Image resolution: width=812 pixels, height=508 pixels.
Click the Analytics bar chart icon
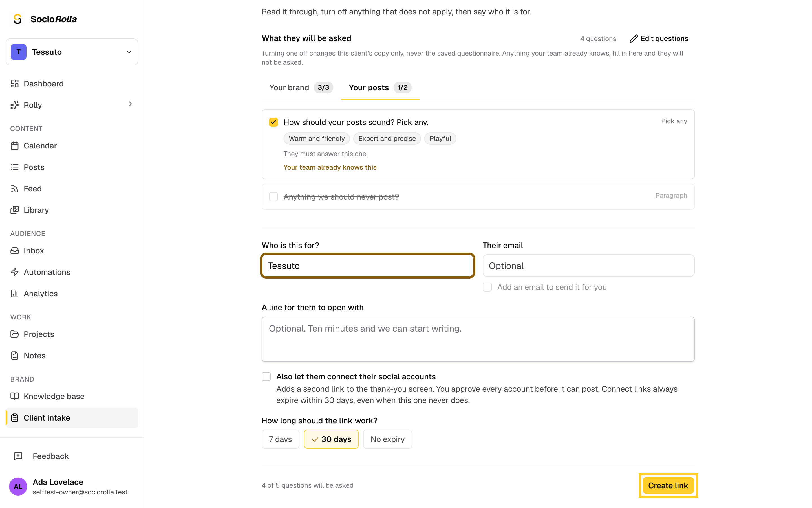coord(14,294)
